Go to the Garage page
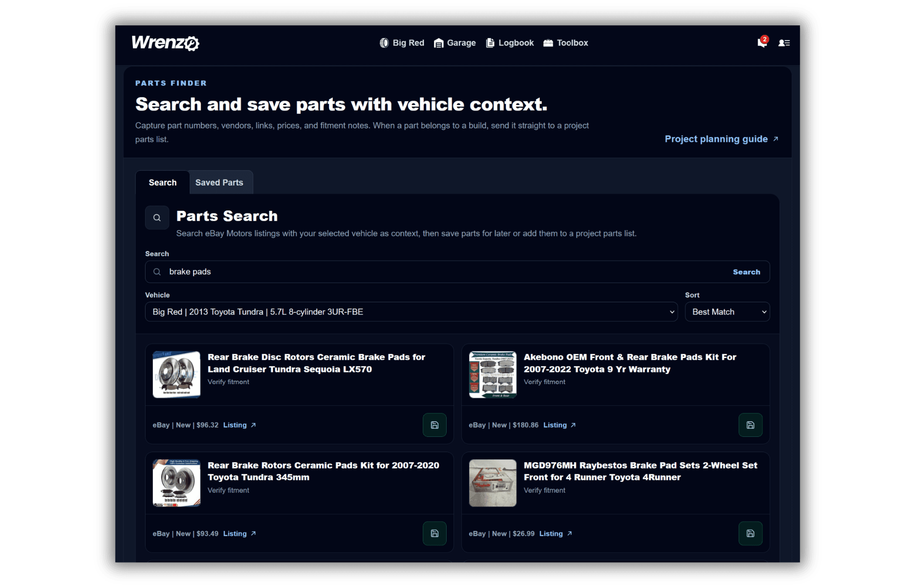This screenshot has height=588, width=915. (x=455, y=43)
